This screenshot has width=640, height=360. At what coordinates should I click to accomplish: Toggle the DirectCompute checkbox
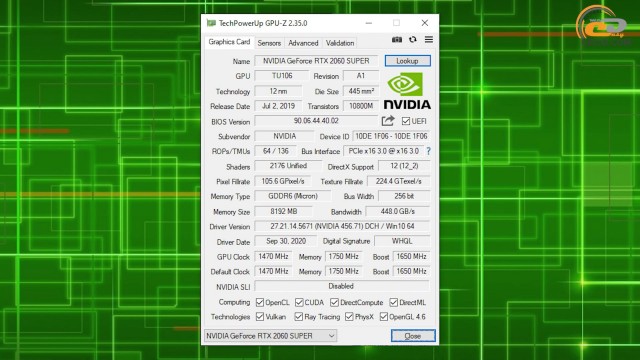pos(334,302)
